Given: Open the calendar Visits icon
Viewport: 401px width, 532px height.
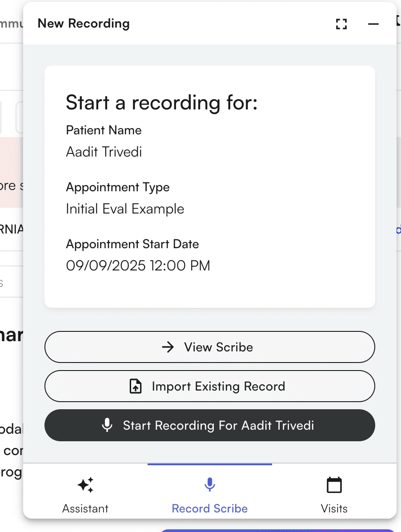Looking at the screenshot, I should (x=334, y=485).
